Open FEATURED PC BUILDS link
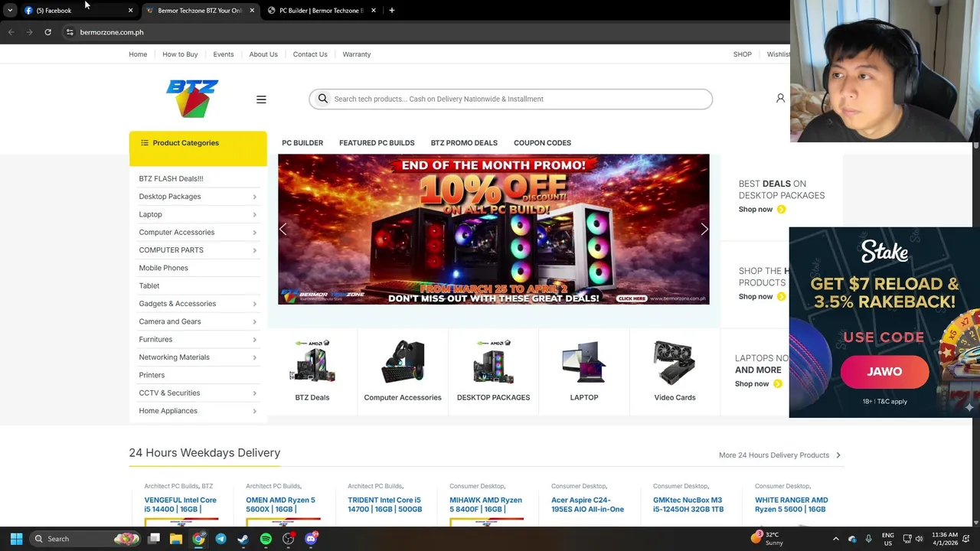 pos(377,143)
